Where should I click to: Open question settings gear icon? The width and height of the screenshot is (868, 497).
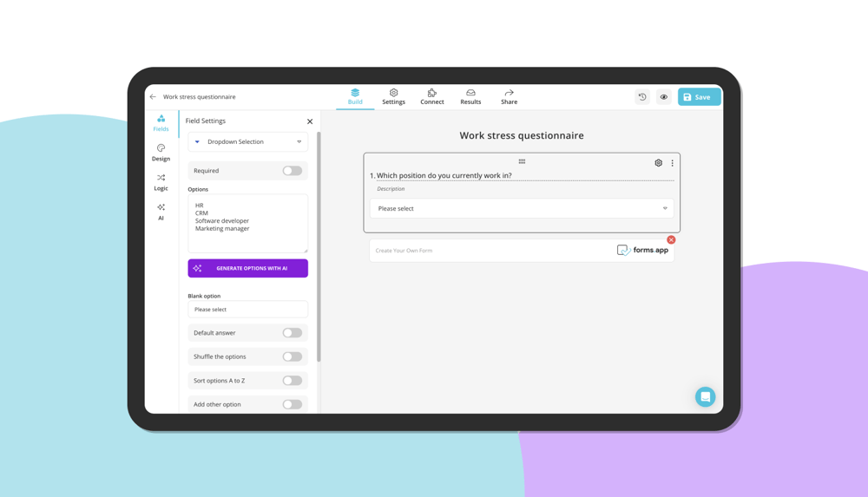658,163
